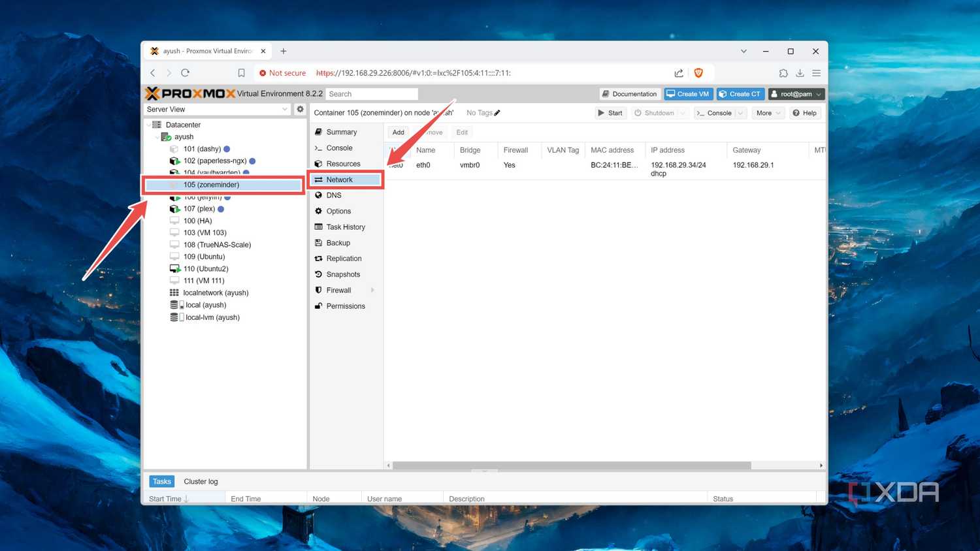Click the server view settings gear
This screenshot has width=980, height=551.
click(x=300, y=109)
